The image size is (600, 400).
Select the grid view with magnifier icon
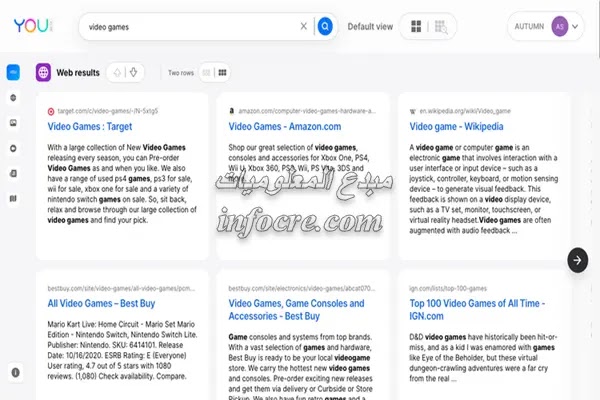pyautogui.click(x=441, y=27)
